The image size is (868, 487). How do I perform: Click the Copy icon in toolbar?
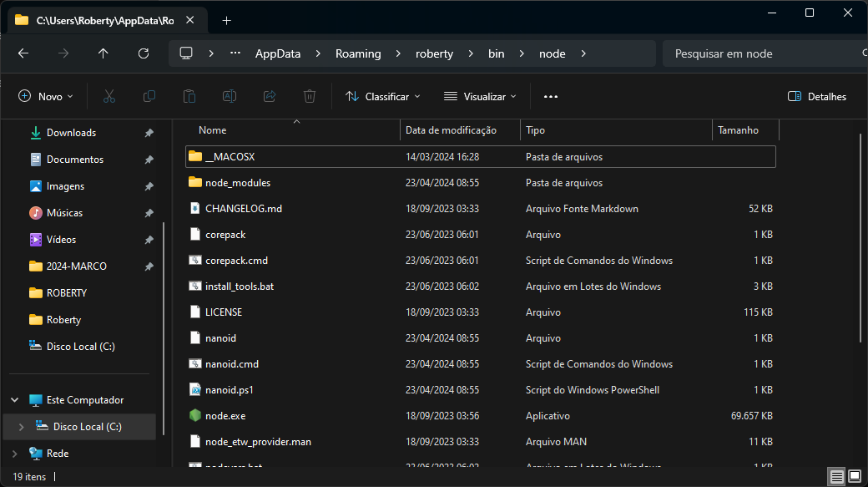tap(149, 97)
